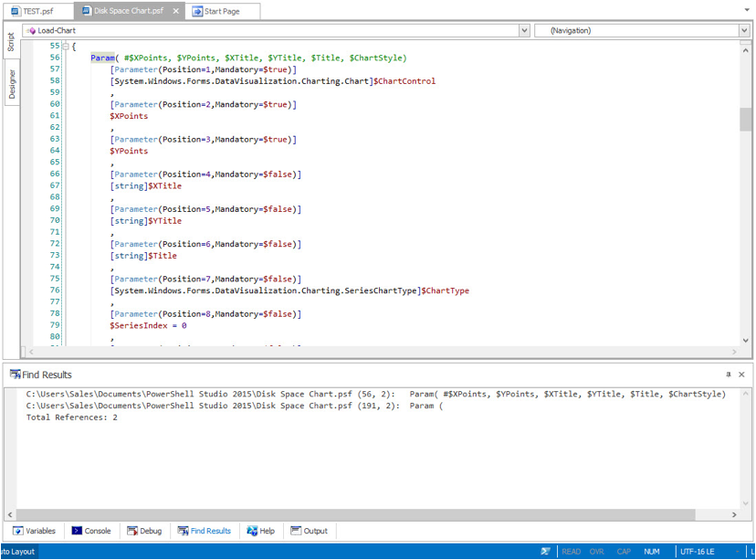Click $SeriesIndex = 0 on line 79
This screenshot has height=560, width=756.
point(148,325)
